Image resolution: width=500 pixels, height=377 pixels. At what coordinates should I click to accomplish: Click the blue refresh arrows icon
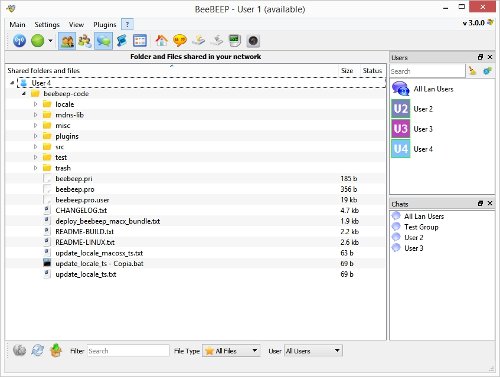tap(38, 350)
